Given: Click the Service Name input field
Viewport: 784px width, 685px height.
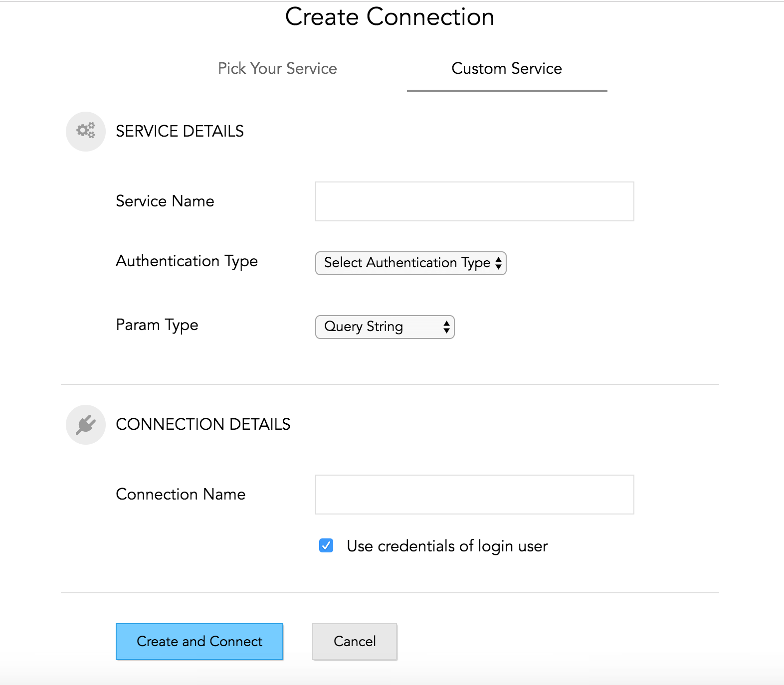Looking at the screenshot, I should (474, 201).
